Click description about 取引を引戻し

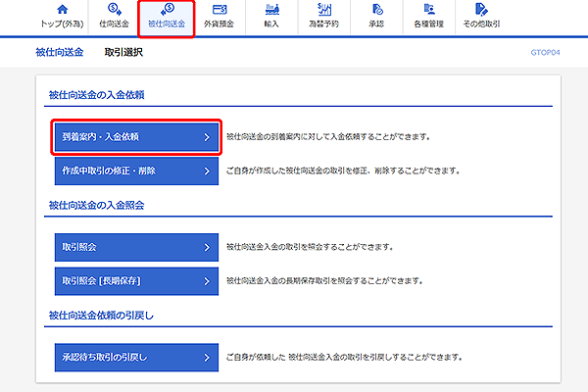click(x=344, y=358)
